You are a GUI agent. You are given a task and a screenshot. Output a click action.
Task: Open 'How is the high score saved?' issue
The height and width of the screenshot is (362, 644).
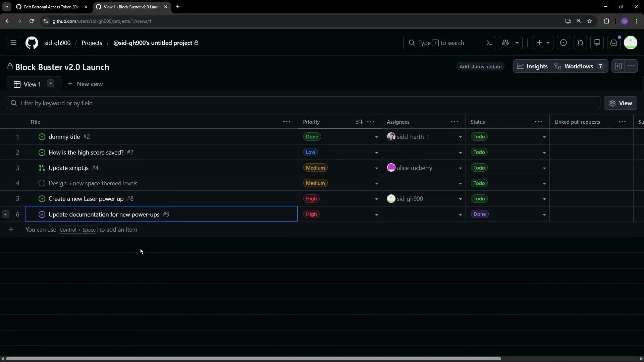[x=86, y=153]
